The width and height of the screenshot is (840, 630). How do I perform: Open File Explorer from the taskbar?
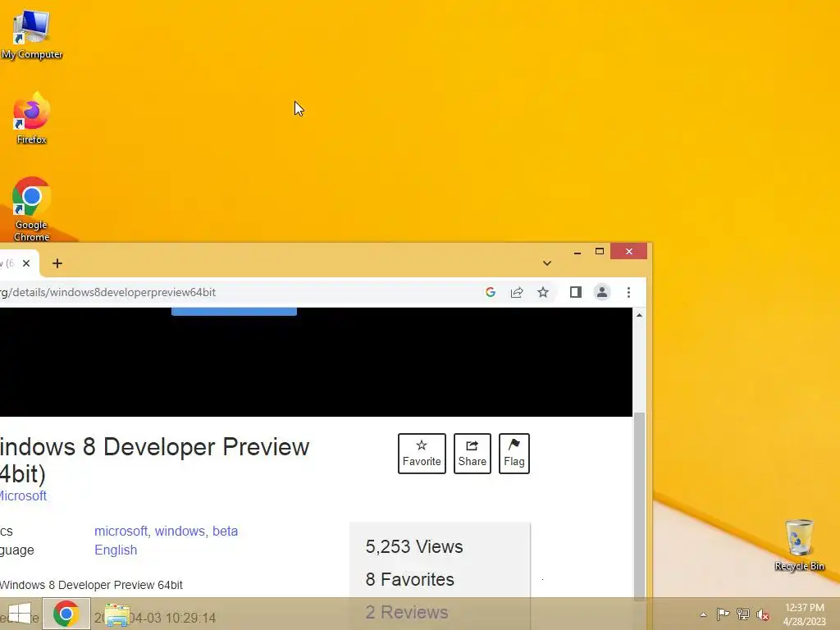[x=116, y=614]
